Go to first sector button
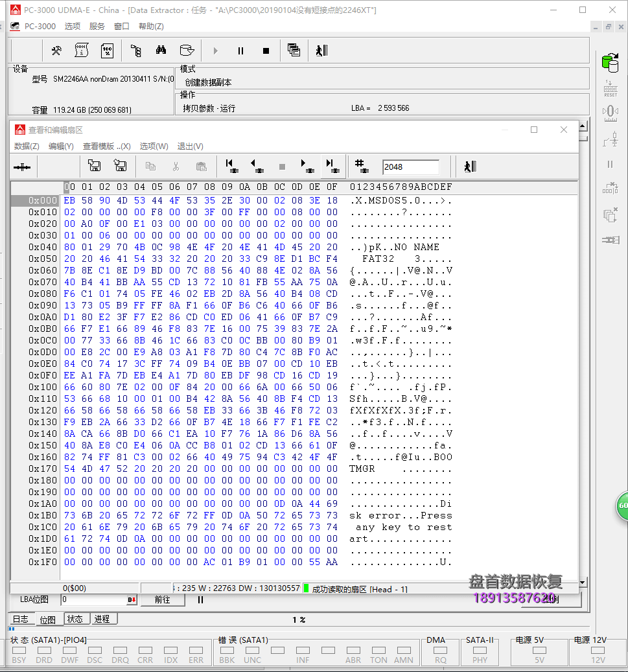 tap(231, 167)
